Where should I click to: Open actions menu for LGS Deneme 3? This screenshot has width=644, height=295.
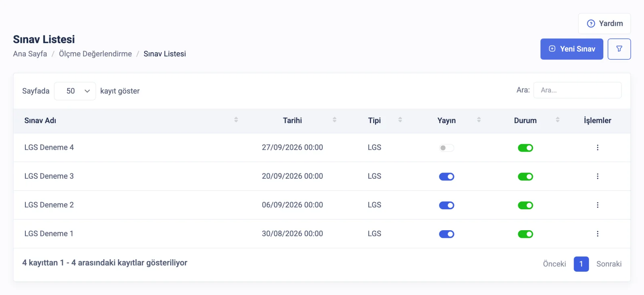click(597, 176)
